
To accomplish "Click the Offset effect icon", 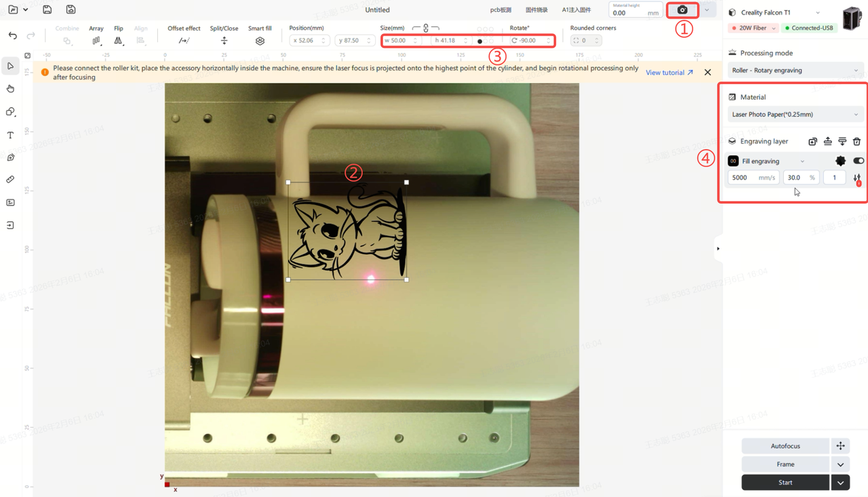I will [x=184, y=41].
